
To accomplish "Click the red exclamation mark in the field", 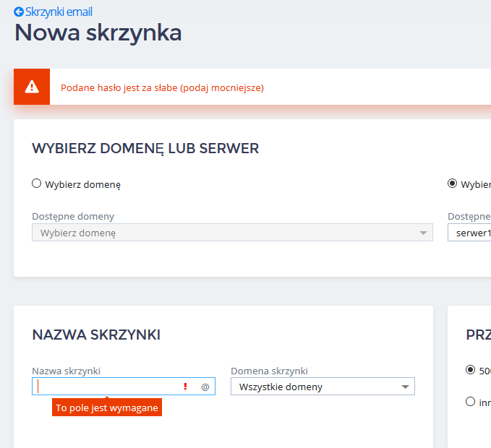I will tap(185, 387).
